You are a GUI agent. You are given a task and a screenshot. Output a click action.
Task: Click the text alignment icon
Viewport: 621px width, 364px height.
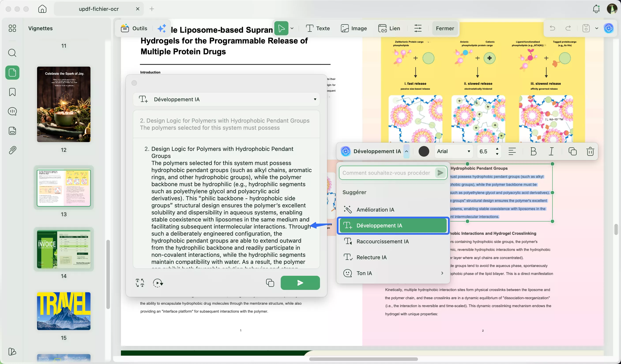click(512, 151)
